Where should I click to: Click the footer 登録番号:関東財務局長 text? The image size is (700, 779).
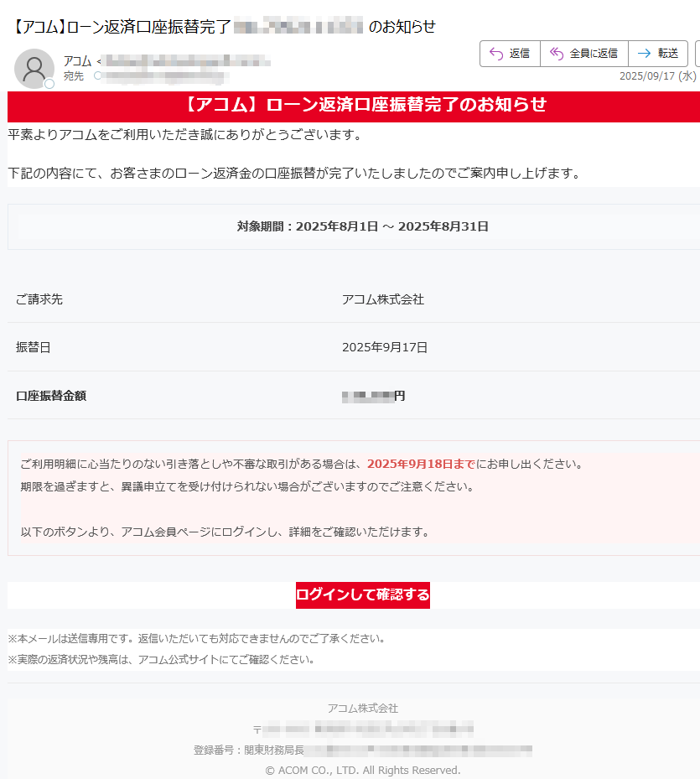pyautogui.click(x=249, y=750)
